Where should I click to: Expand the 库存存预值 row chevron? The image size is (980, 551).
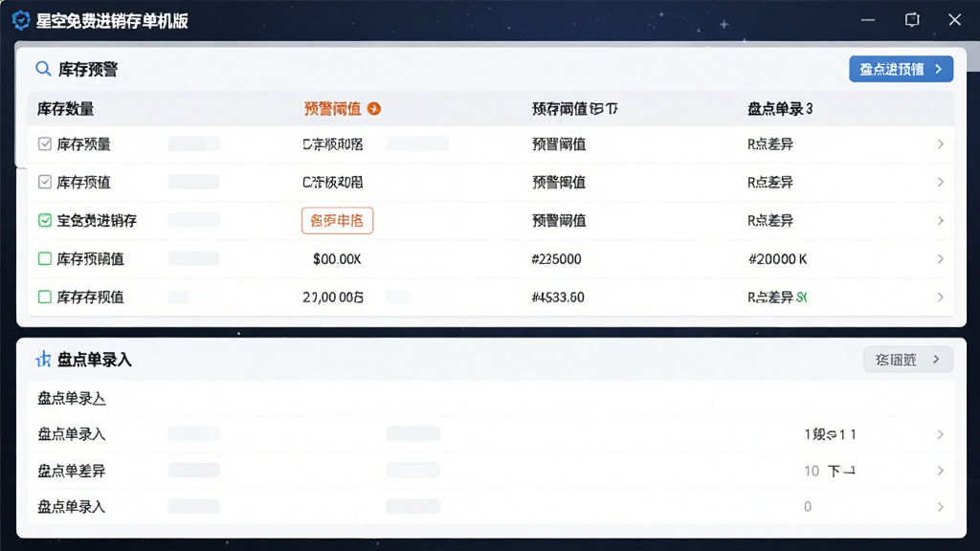point(940,298)
